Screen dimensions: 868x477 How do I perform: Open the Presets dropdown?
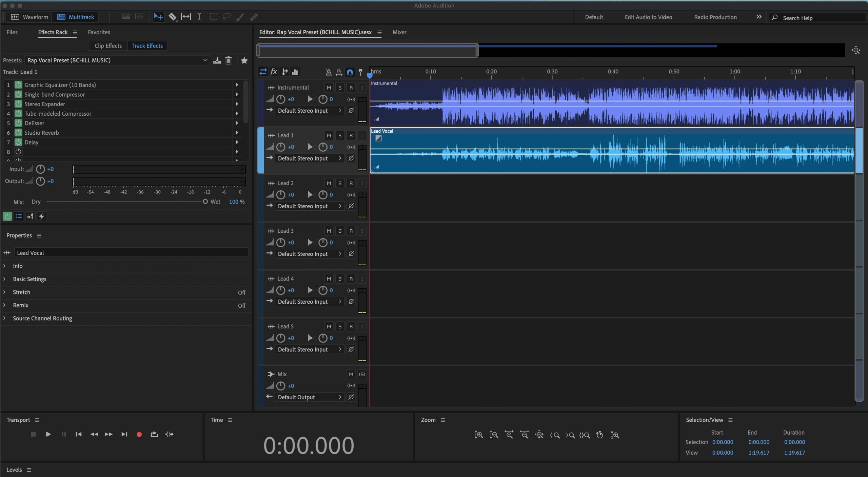(205, 60)
